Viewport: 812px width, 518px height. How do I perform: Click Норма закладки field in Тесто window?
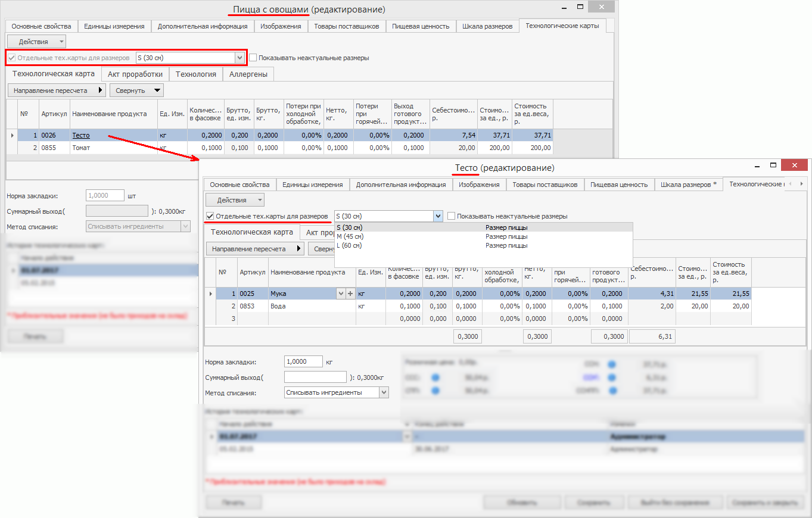304,361
